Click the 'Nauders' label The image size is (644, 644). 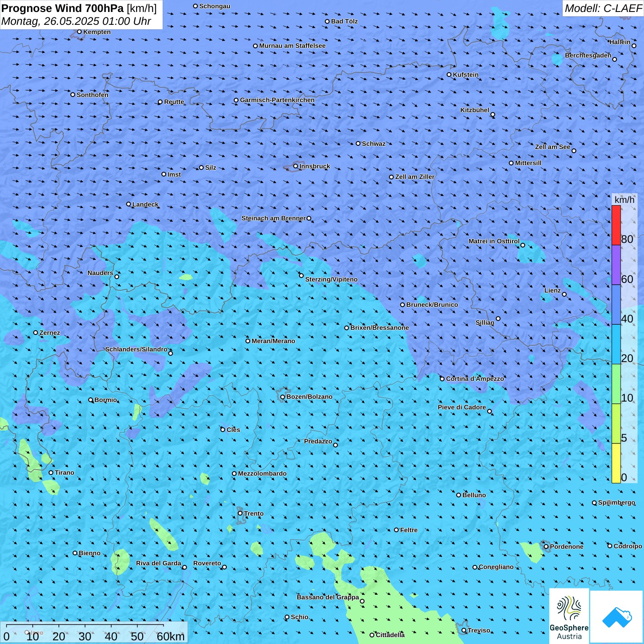[x=100, y=273]
